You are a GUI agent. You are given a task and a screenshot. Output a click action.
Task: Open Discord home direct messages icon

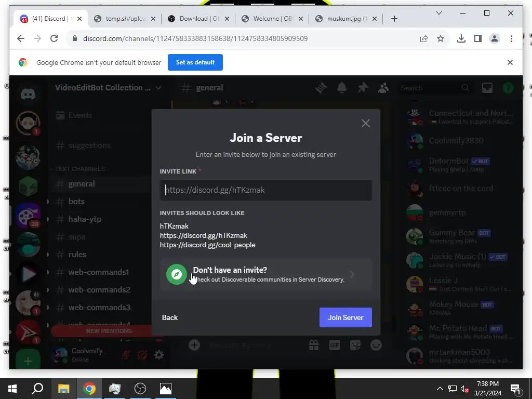(28, 94)
